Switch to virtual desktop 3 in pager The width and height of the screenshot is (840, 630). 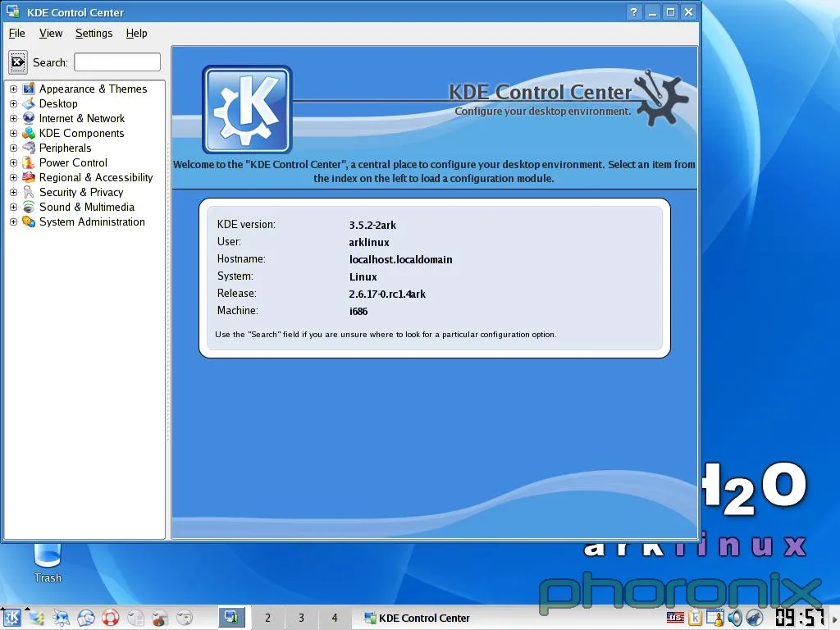coord(301,618)
